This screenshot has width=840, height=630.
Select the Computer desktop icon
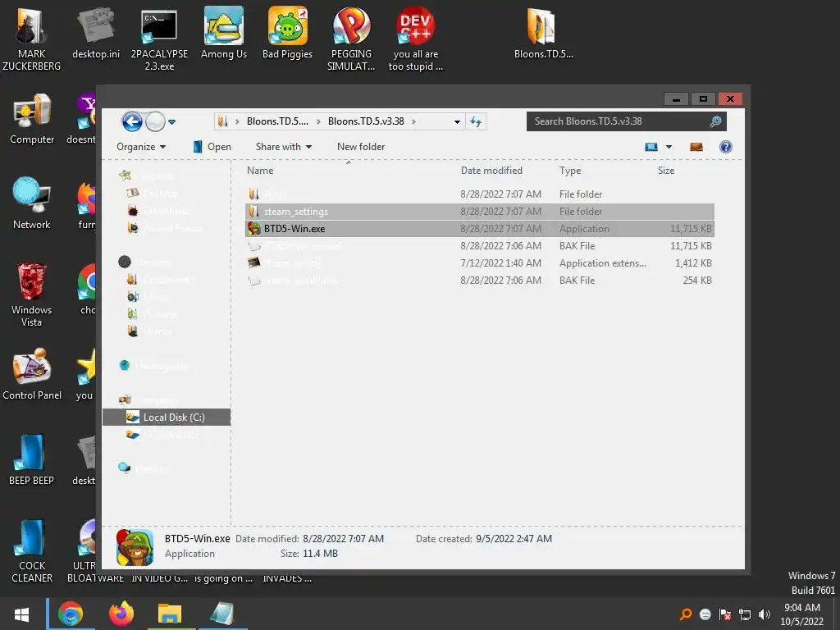pyautogui.click(x=32, y=119)
